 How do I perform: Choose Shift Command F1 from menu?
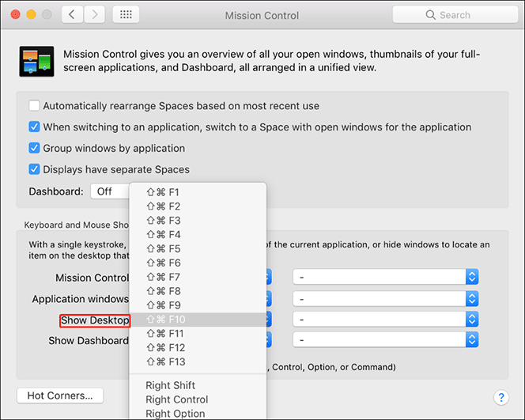pos(198,192)
